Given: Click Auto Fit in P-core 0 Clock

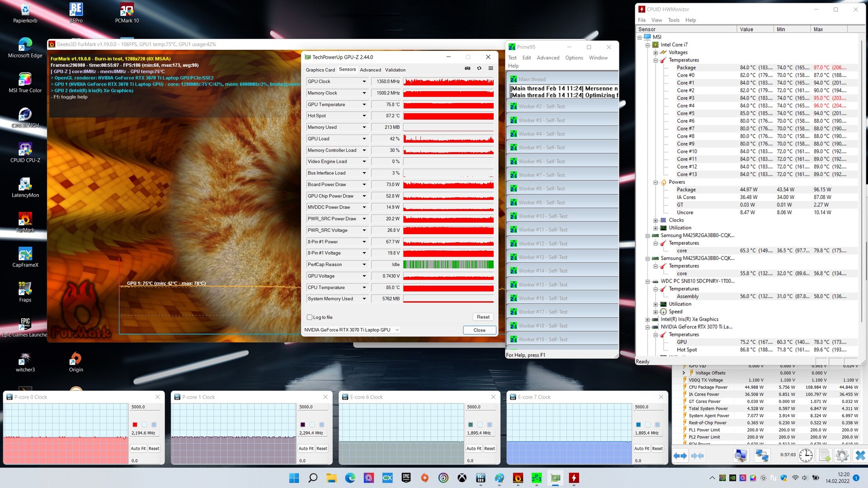Looking at the screenshot, I should coord(138,449).
